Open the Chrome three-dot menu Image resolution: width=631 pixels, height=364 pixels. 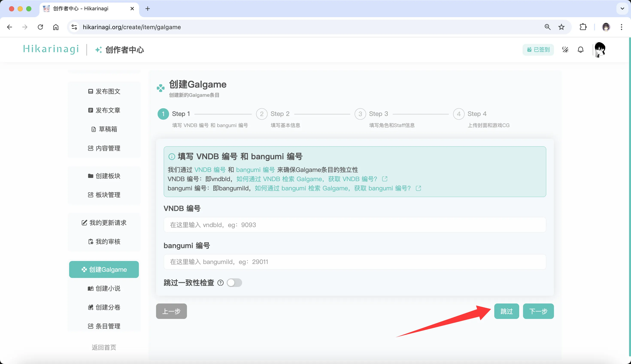[x=622, y=27]
